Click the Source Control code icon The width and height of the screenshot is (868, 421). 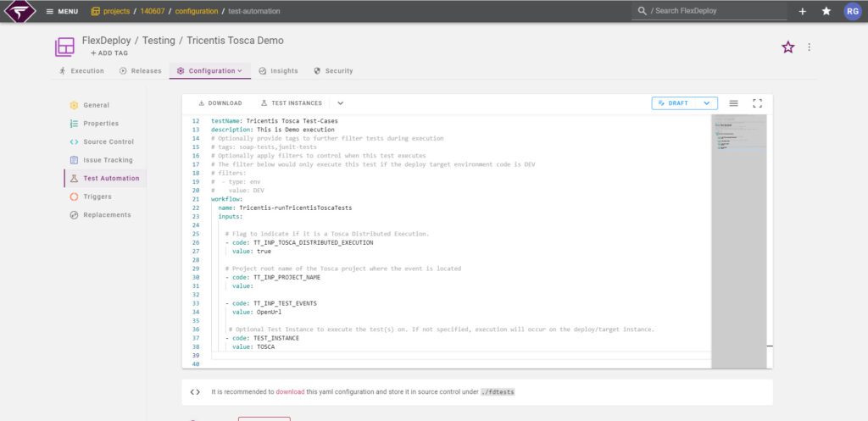coord(74,141)
